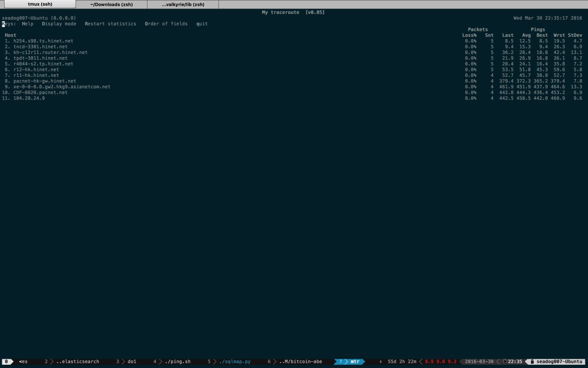Click host kh-c12r11.router.hinet.net
Screen dimensions: 588x368
coord(51,52)
